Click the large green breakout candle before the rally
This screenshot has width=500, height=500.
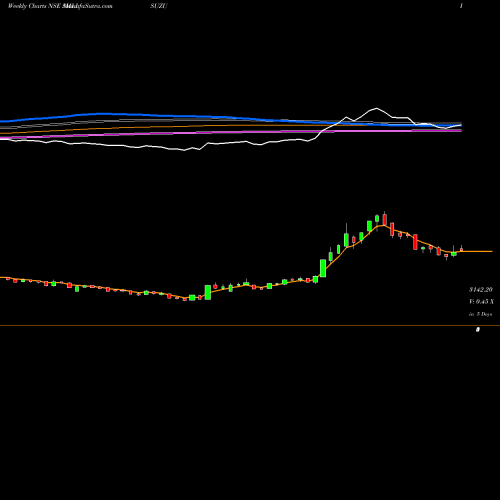[323, 268]
